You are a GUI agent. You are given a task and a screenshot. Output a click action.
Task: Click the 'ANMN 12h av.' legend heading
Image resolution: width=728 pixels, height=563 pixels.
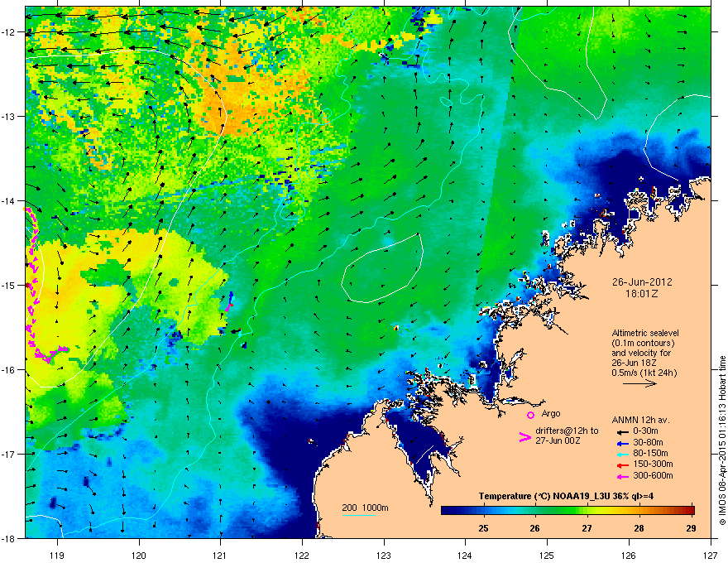tap(640, 421)
